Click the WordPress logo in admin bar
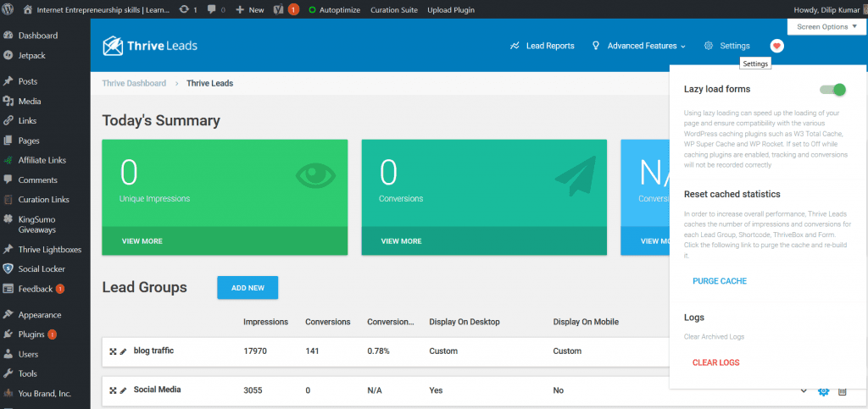Image resolution: width=868 pixels, height=409 pixels. [8, 9]
